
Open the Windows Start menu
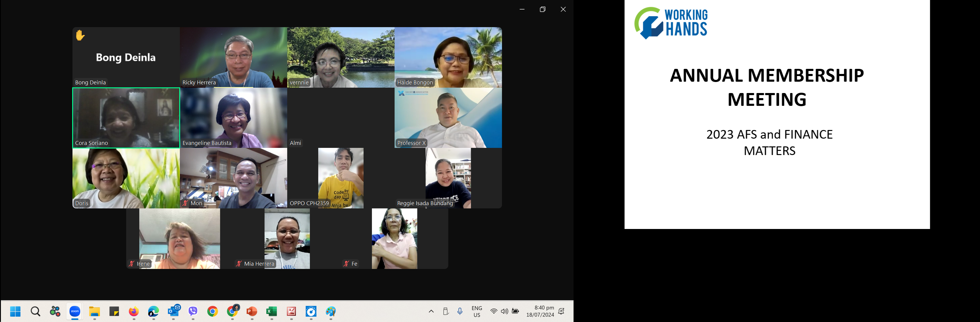tap(15, 311)
